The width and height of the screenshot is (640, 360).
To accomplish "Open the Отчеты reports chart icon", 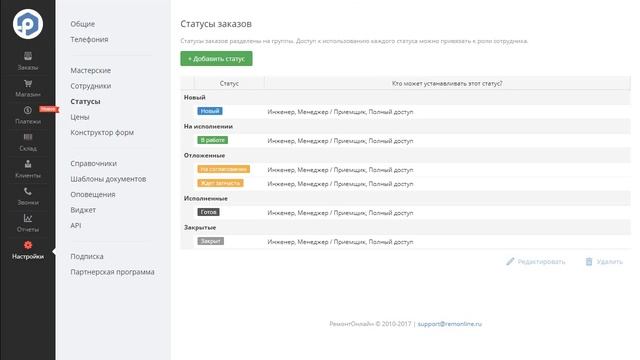I will click(x=28, y=218).
